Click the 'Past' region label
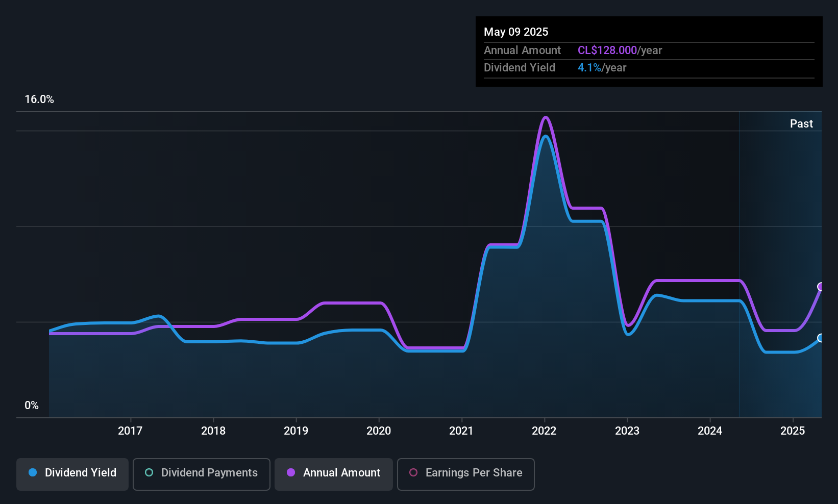The width and height of the screenshot is (838, 504). (x=801, y=123)
